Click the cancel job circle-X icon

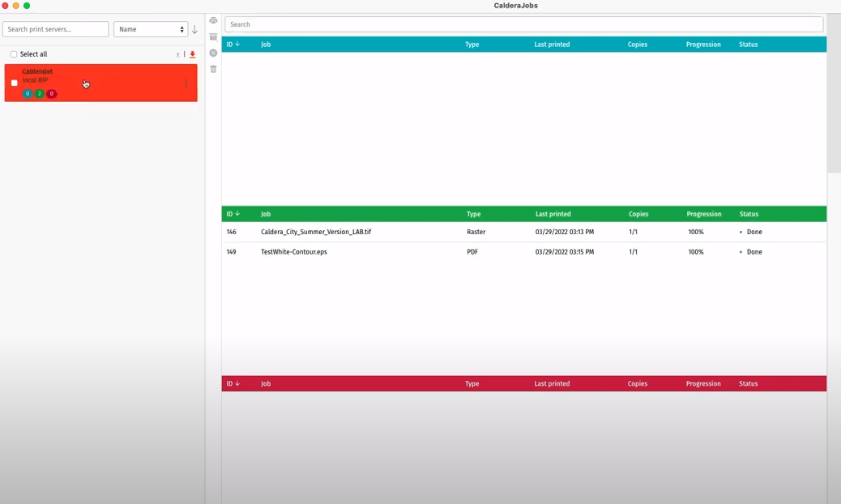pos(213,53)
